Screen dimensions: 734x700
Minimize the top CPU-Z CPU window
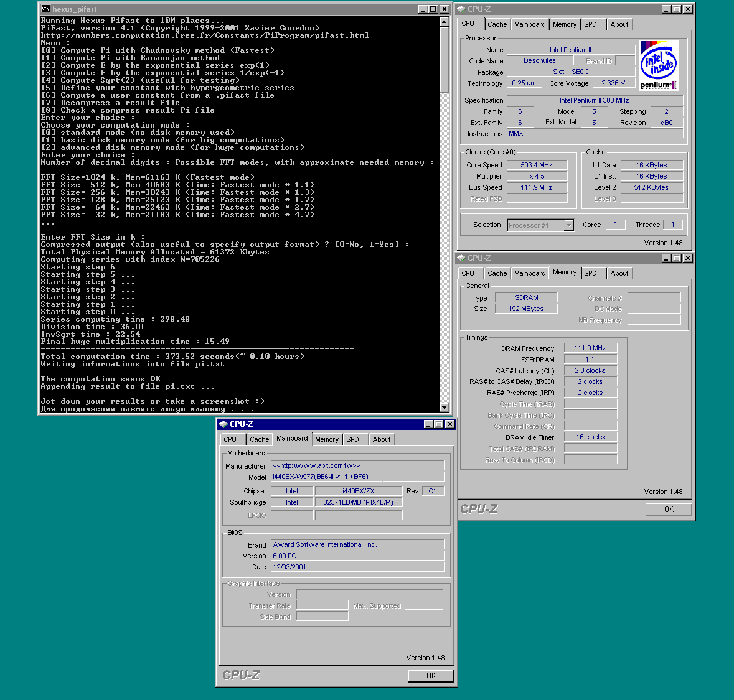(667, 9)
